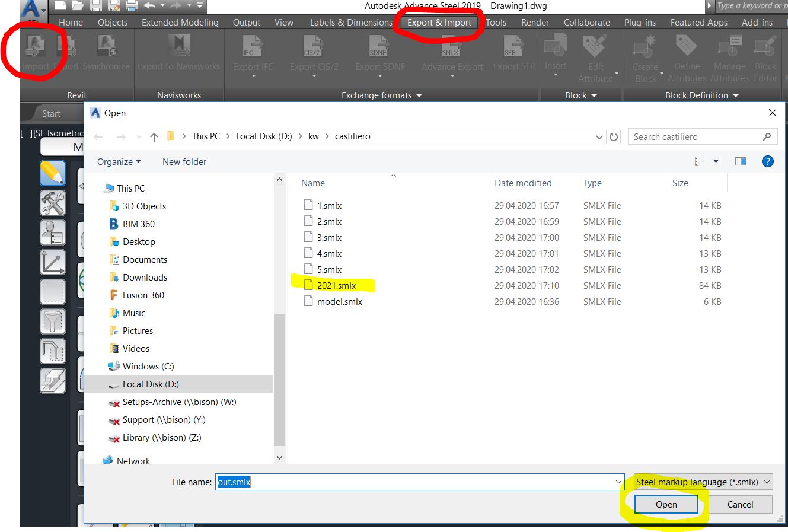Select the Import tool in Revit panel
The width and height of the screenshot is (788, 532).
[34, 53]
